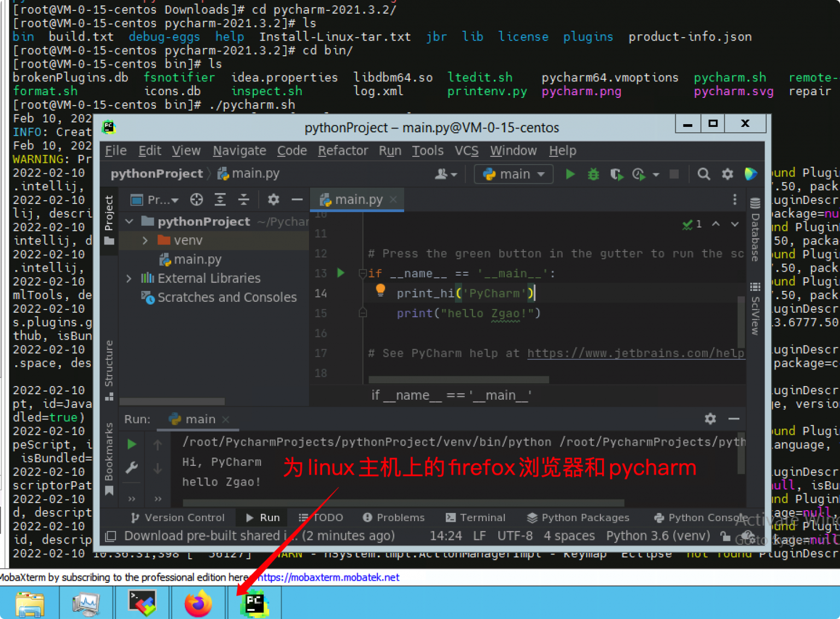This screenshot has width=840, height=619.
Task: Open the Python Packages tool window
Action: coord(578,517)
